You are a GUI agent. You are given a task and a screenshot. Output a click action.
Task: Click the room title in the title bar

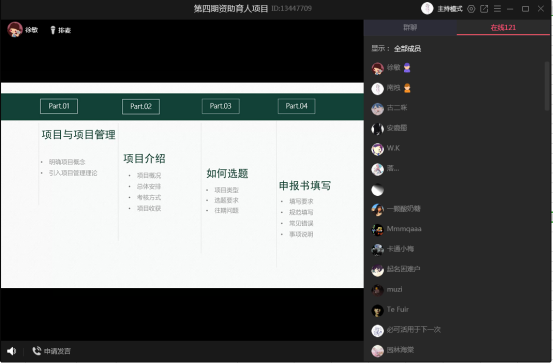click(x=231, y=8)
